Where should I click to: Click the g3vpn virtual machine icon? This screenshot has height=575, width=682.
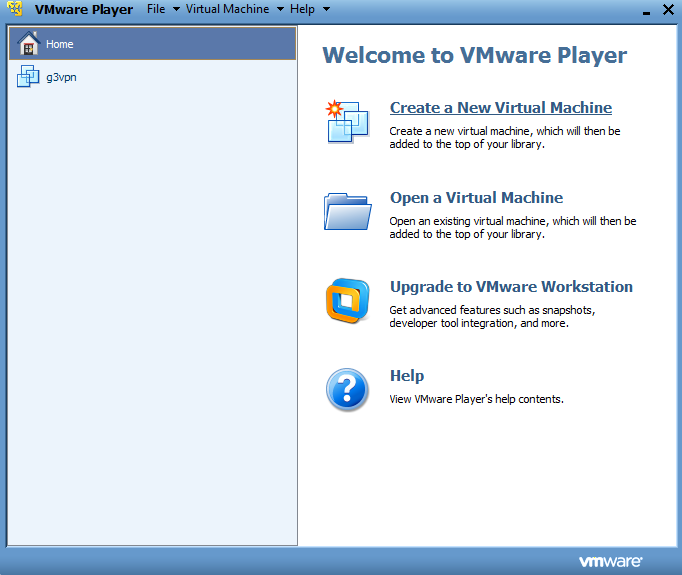[x=29, y=77]
